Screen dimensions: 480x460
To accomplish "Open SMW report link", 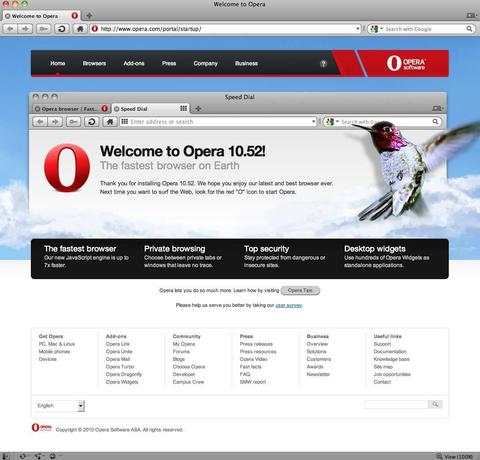I will click(x=253, y=382).
